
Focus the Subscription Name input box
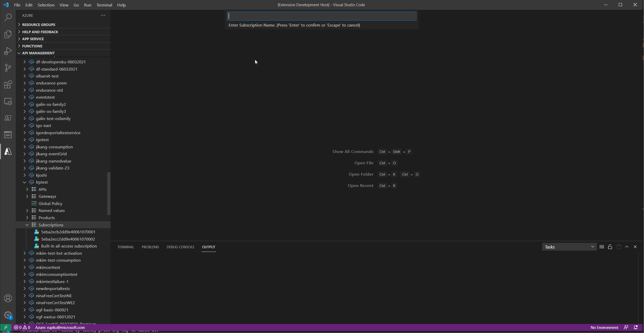pos(321,16)
